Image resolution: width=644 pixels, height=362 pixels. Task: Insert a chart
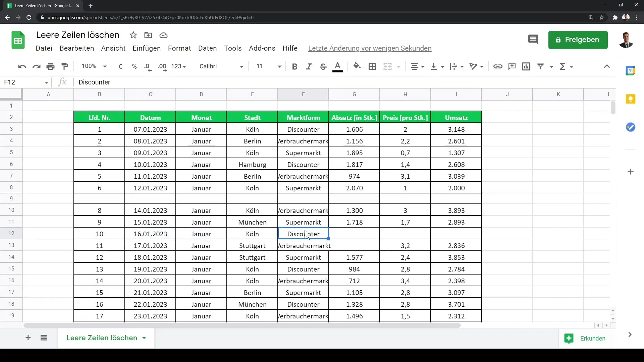click(x=526, y=66)
